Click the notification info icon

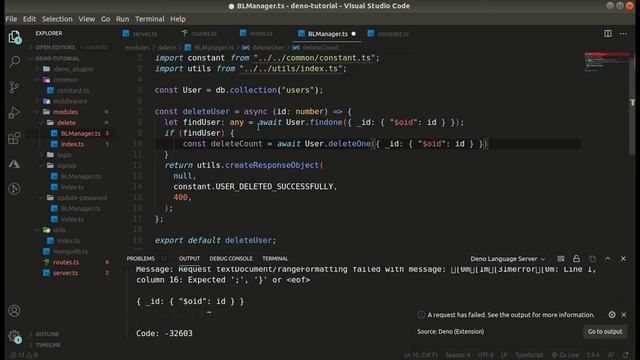(421, 315)
